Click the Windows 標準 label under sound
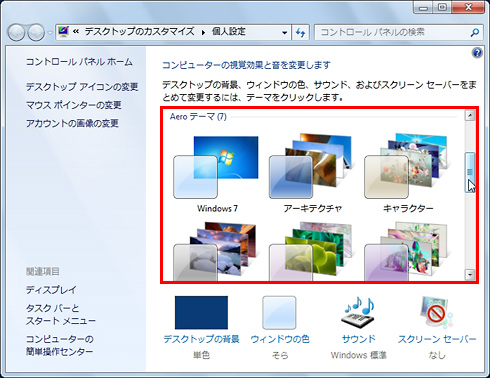This screenshot has height=378, width=490. point(359,355)
